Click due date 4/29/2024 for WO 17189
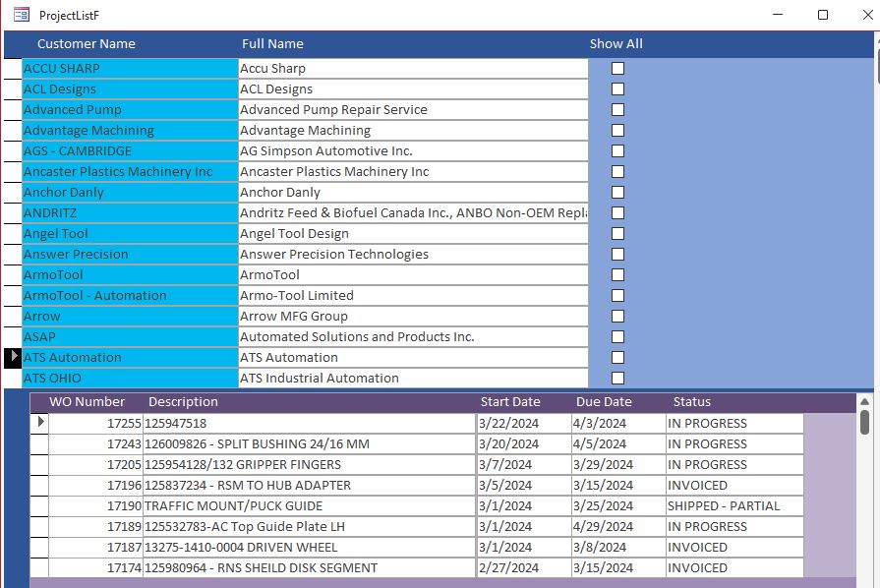The image size is (880, 588). [618, 527]
